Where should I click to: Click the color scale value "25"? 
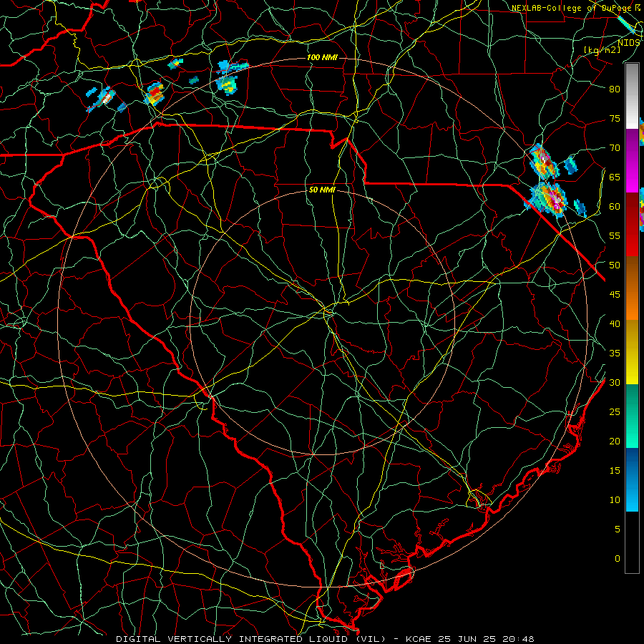[615, 412]
